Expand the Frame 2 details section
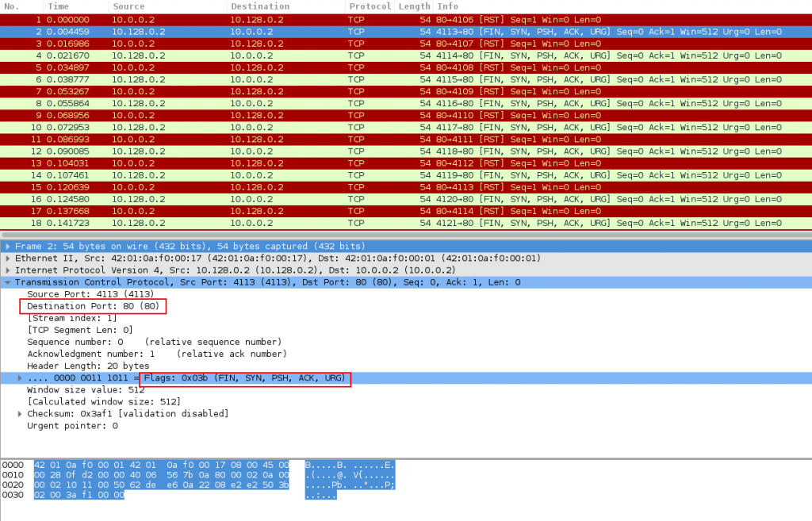Screen dimensions: 812x521 coord(6,246)
